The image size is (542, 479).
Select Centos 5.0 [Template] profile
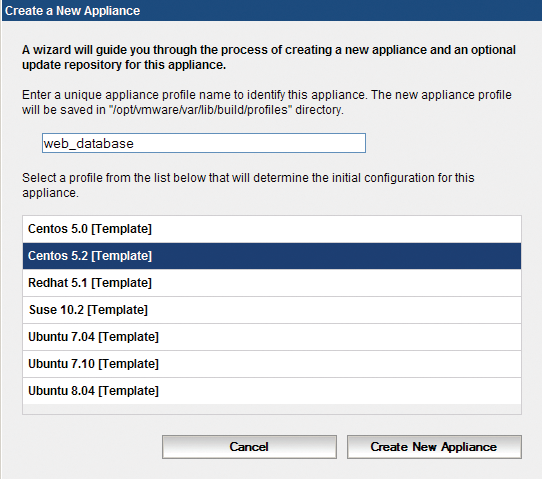tap(272, 229)
